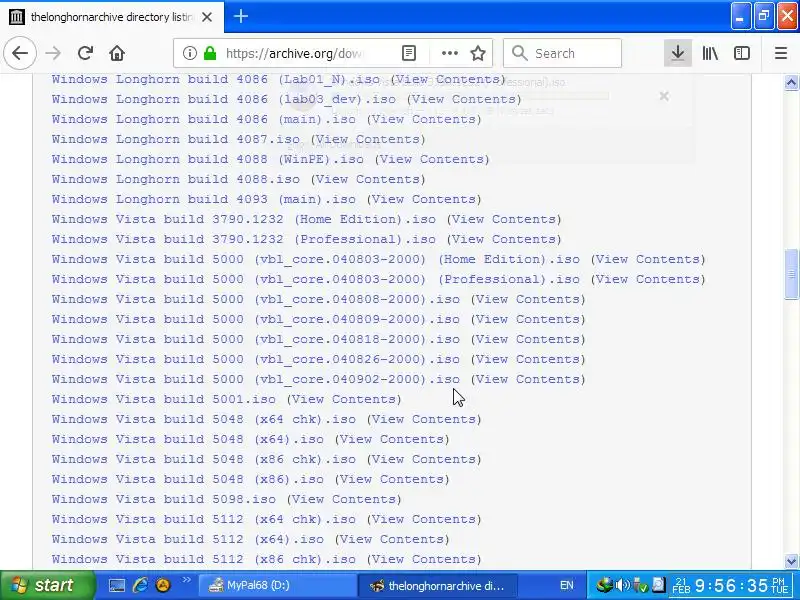This screenshot has height=600, width=800.
Task: Open Vista build 5000 (vbl_core.040818-2000).iso
Action: tap(256, 339)
